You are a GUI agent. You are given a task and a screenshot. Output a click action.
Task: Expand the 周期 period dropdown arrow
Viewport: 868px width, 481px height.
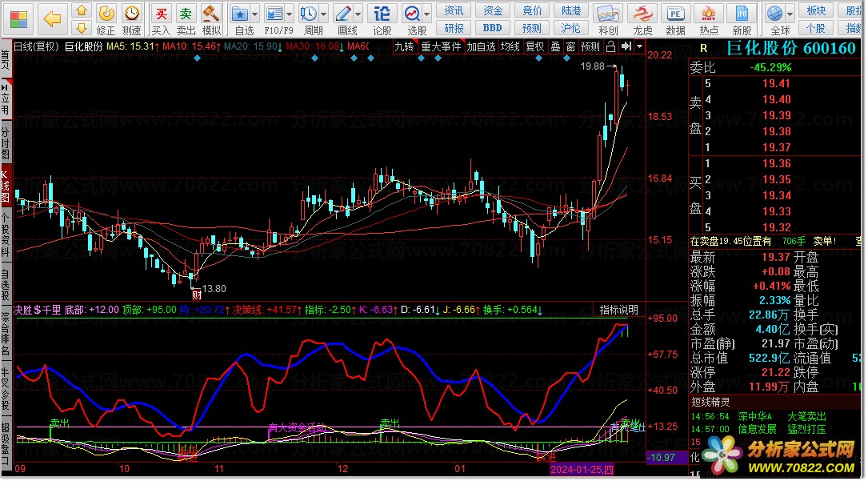pyautogui.click(x=324, y=14)
